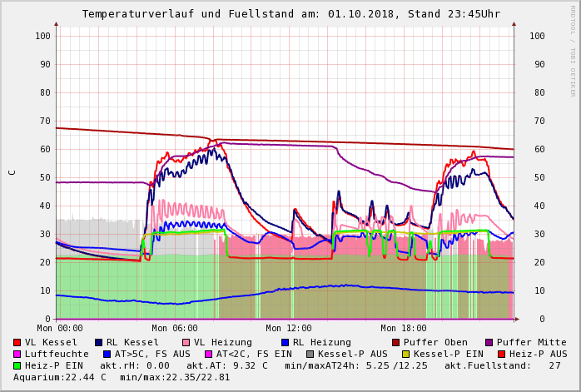Click the dark red Puffer Oben swatch
Viewport: 581px width, 392px height.
click(x=395, y=342)
